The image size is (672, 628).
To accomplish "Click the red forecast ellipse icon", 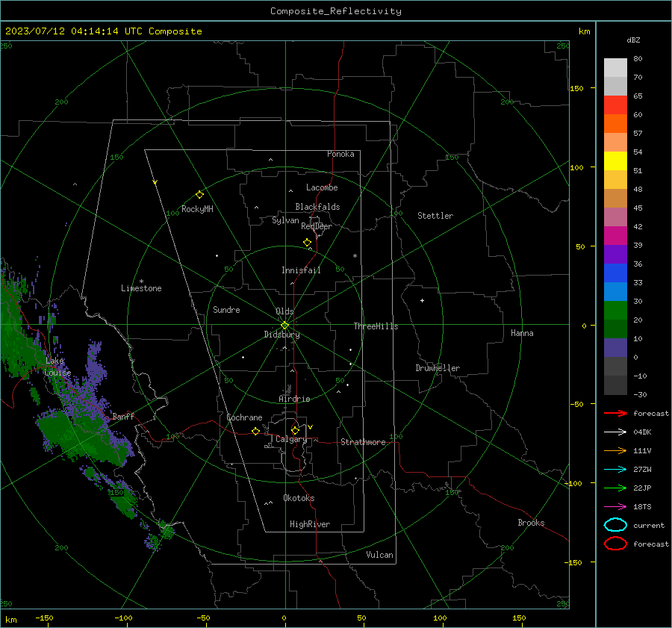I will click(615, 544).
